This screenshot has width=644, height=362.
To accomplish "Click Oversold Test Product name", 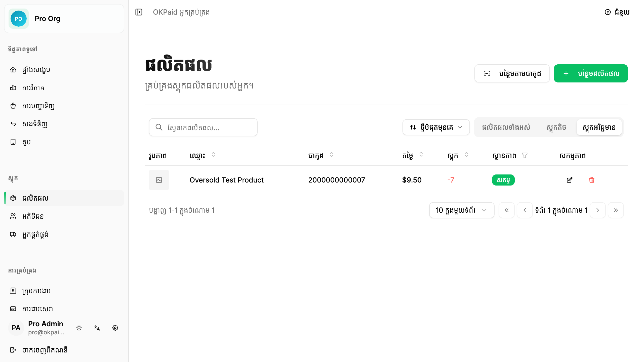I will [226, 180].
